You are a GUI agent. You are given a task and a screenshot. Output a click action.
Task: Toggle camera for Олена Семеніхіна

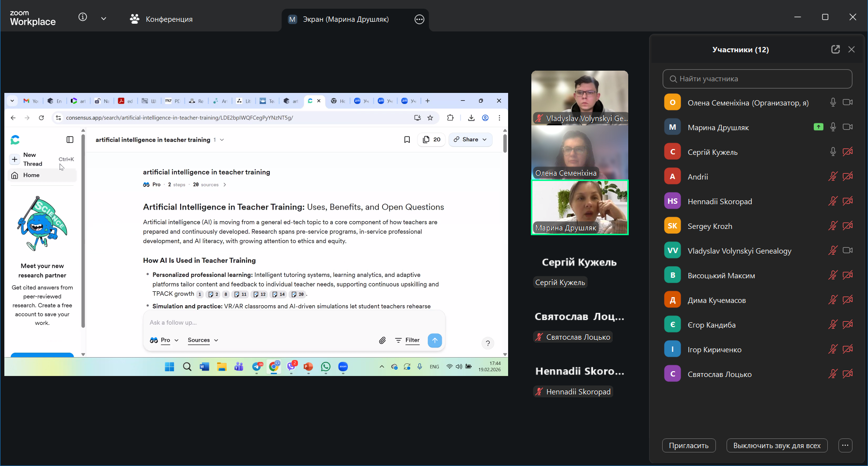coord(847,103)
